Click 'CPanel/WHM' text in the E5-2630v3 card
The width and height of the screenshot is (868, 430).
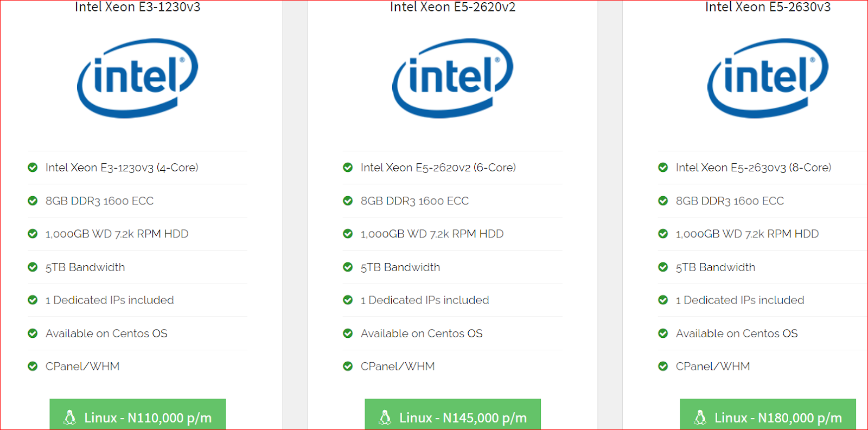click(x=713, y=367)
